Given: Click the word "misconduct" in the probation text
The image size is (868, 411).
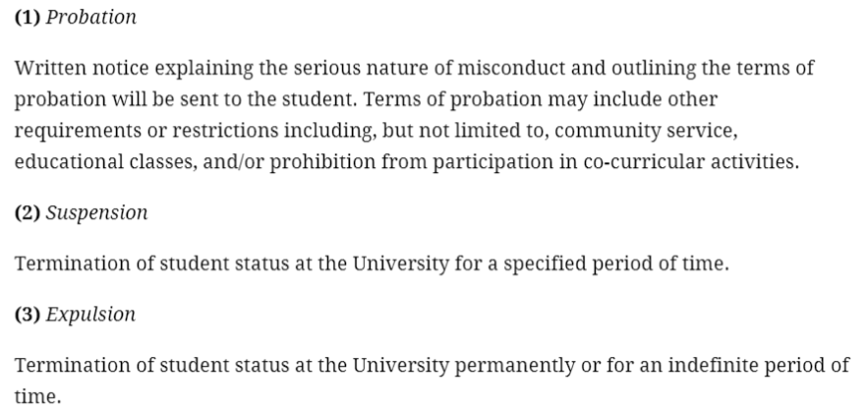Looking at the screenshot, I should tap(530, 70).
